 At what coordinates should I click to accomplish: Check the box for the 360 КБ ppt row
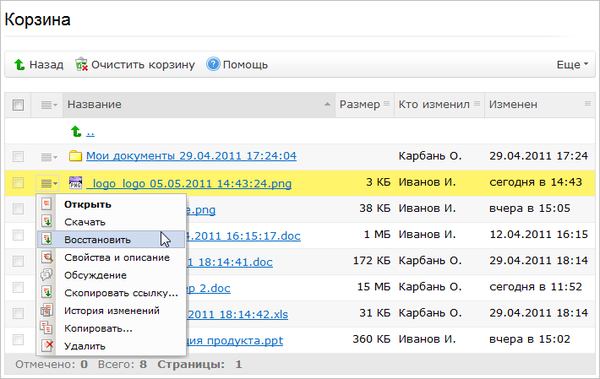pyautogui.click(x=18, y=340)
